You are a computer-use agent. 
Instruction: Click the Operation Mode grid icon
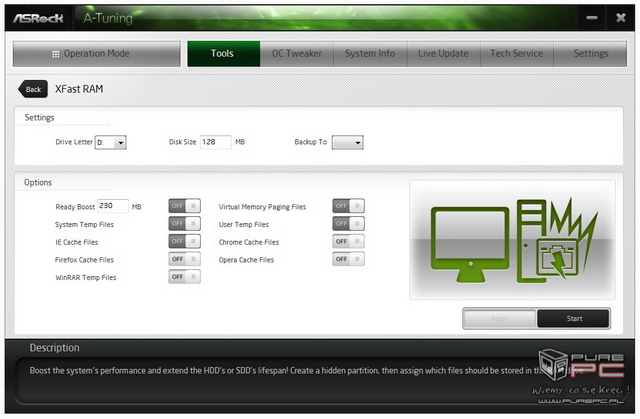[56, 54]
